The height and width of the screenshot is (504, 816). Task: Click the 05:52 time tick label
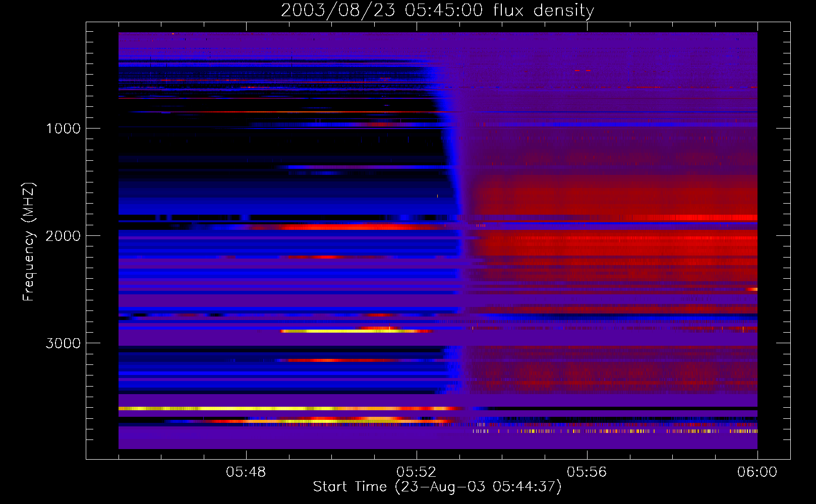417,472
